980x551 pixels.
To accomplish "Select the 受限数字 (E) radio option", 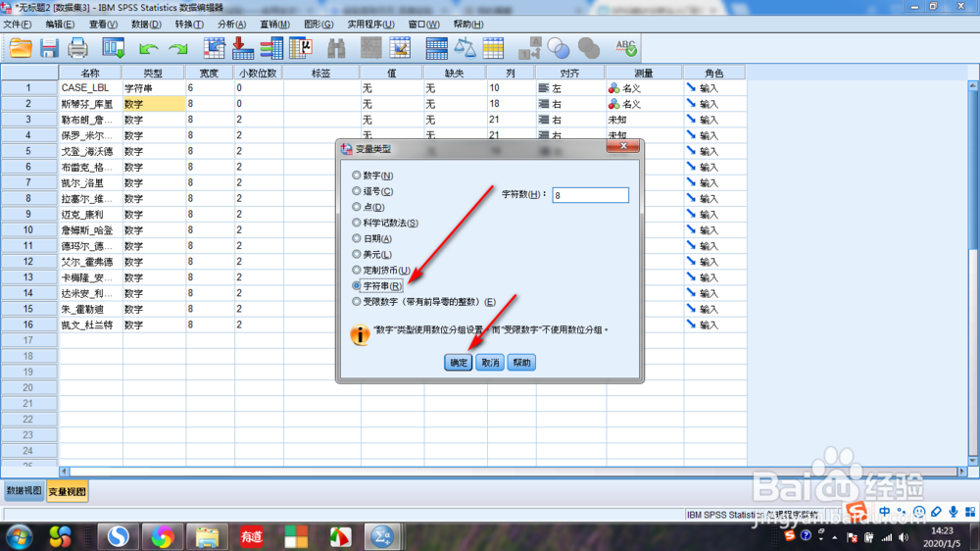I will (423, 301).
